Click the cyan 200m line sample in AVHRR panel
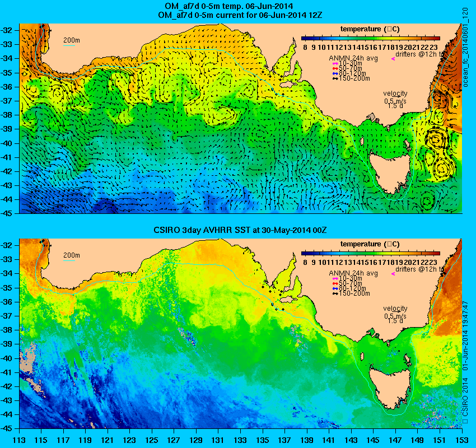Screen dimensions: 476x448 point(69,261)
